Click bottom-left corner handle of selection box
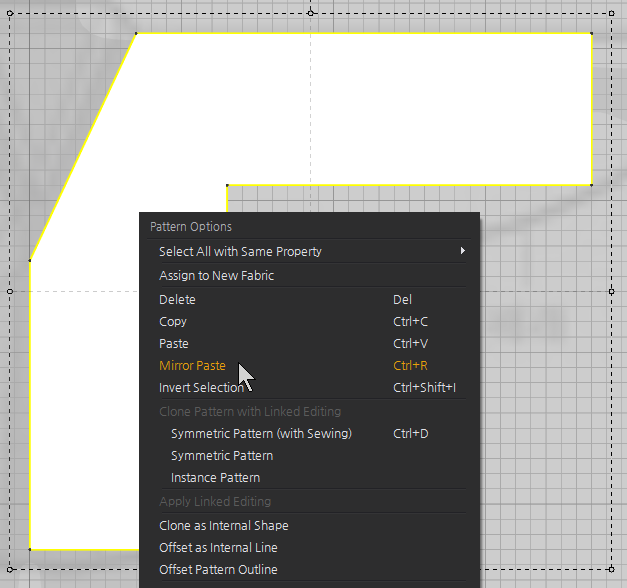Image resolution: width=627 pixels, height=588 pixels. (x=10, y=569)
